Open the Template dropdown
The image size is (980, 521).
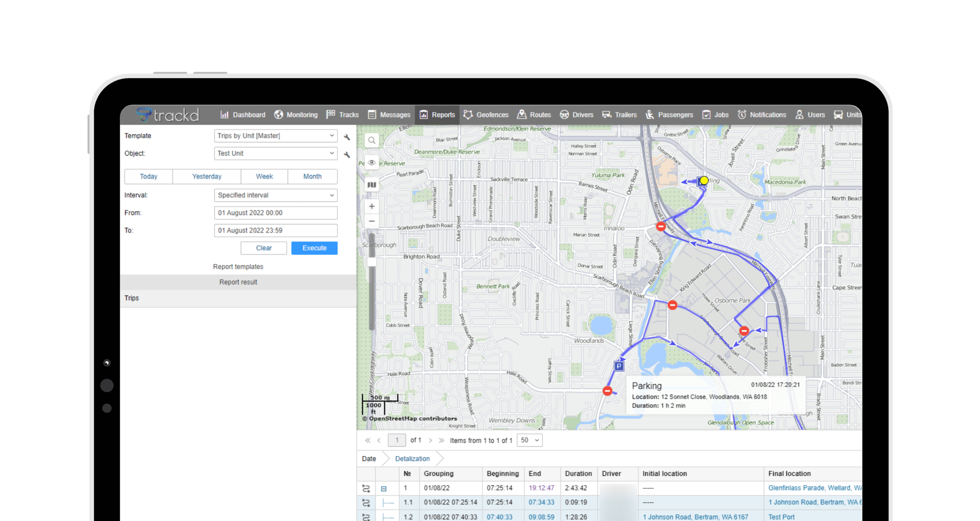(275, 136)
